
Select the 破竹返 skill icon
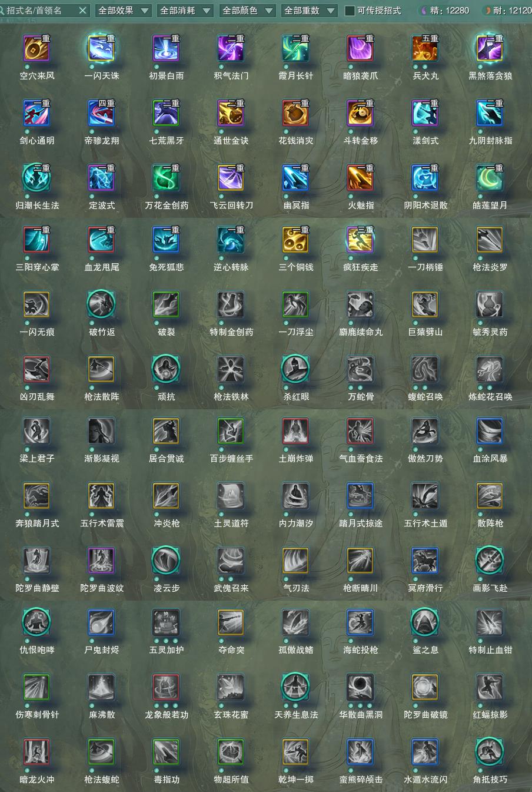point(101,305)
